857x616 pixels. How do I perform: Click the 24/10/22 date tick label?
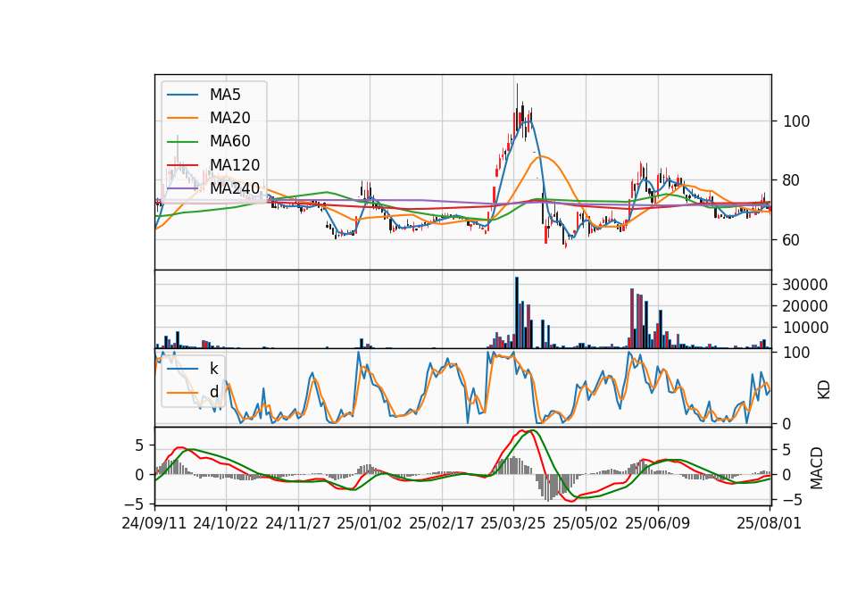(226, 523)
